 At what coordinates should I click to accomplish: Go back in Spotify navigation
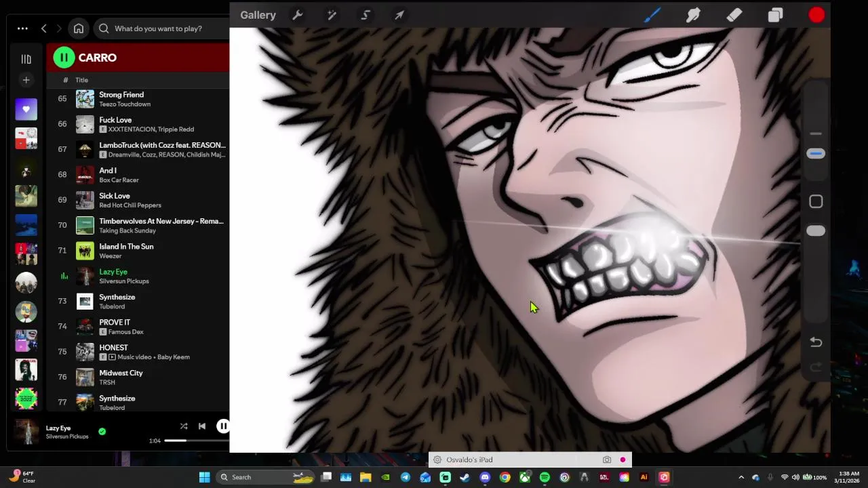tap(44, 28)
